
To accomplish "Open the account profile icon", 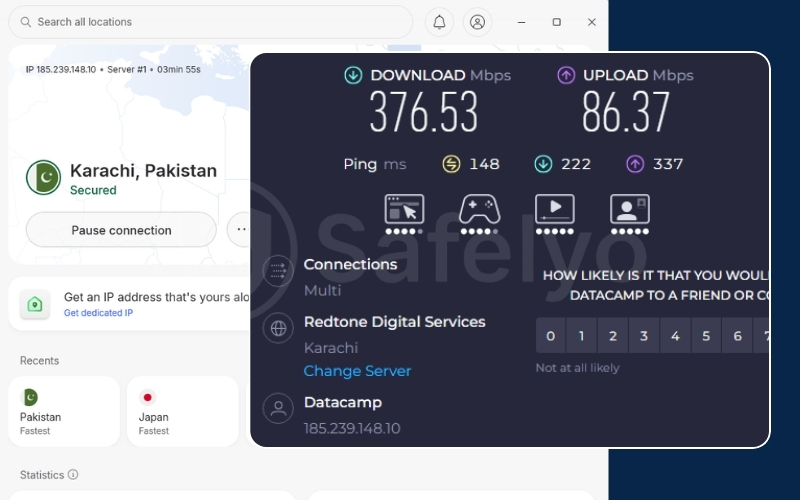I will (477, 22).
